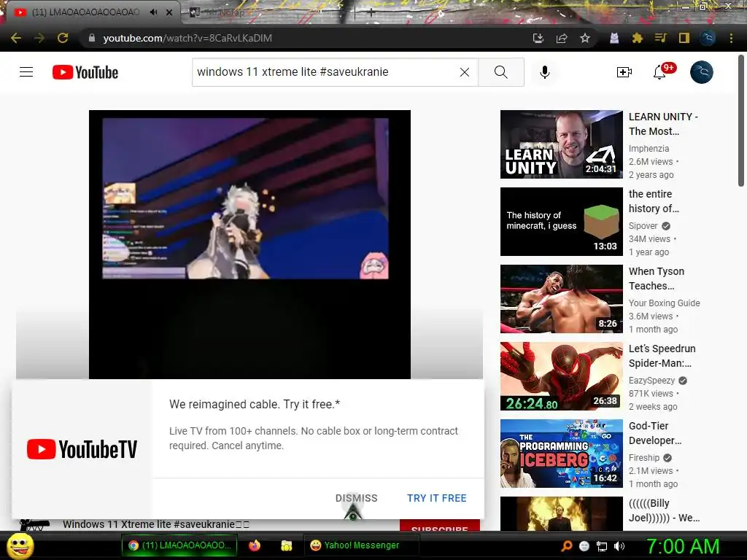This screenshot has height=560, width=747.
Task: Click the 'Let's Speedrun Spider-Man' title
Action: pyautogui.click(x=662, y=356)
